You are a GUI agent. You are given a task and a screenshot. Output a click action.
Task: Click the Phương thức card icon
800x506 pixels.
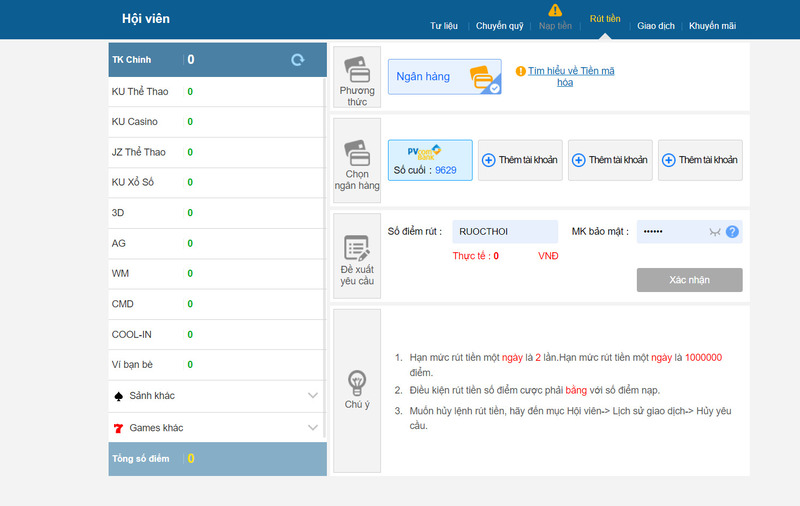click(357, 69)
